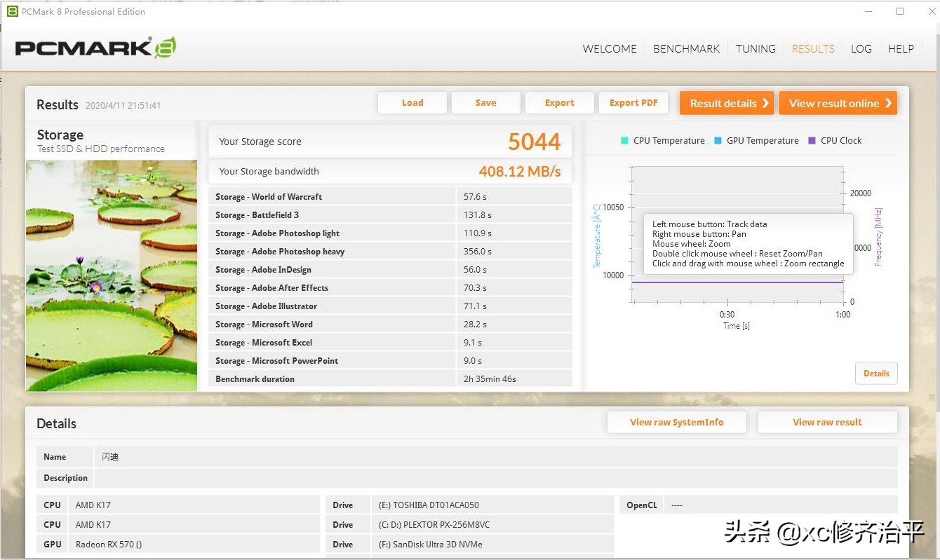Click the Details button below the graph
940x560 pixels.
pyautogui.click(x=876, y=373)
